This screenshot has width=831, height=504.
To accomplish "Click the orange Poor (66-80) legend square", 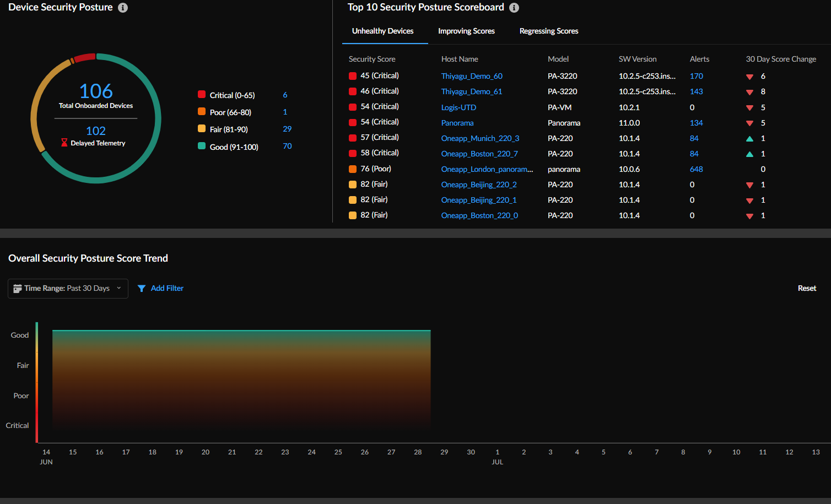I will point(202,112).
